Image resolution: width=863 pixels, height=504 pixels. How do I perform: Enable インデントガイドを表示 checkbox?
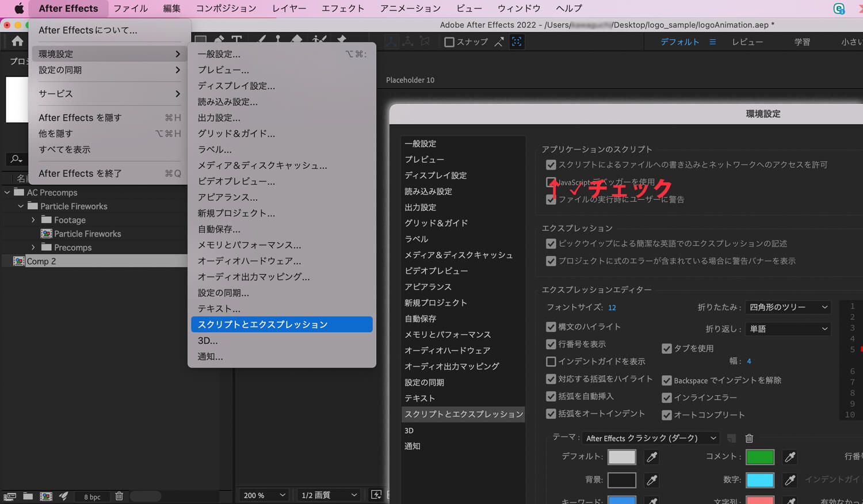[x=551, y=361]
